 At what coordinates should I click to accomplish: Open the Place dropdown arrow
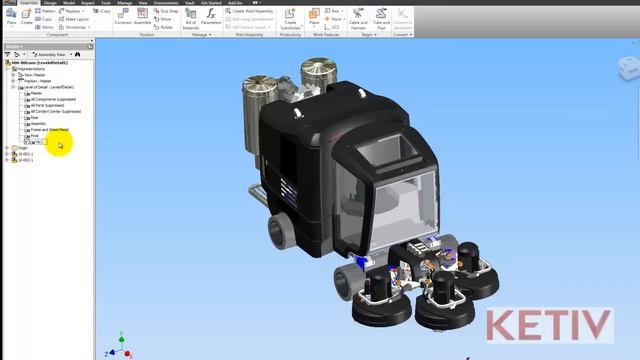tap(11, 27)
